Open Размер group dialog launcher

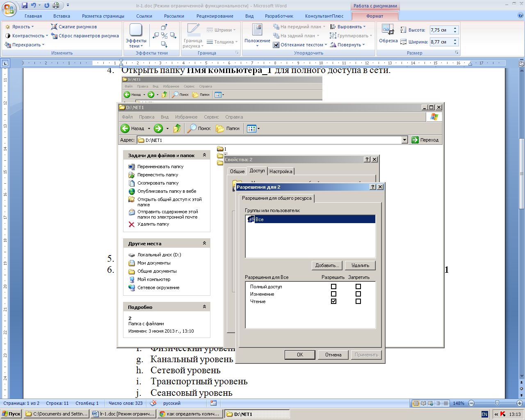point(457,53)
